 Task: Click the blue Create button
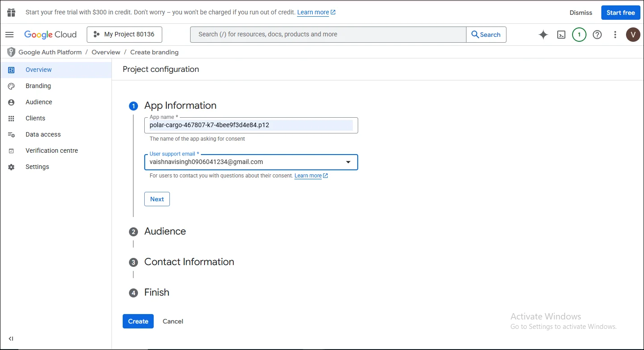tap(138, 321)
